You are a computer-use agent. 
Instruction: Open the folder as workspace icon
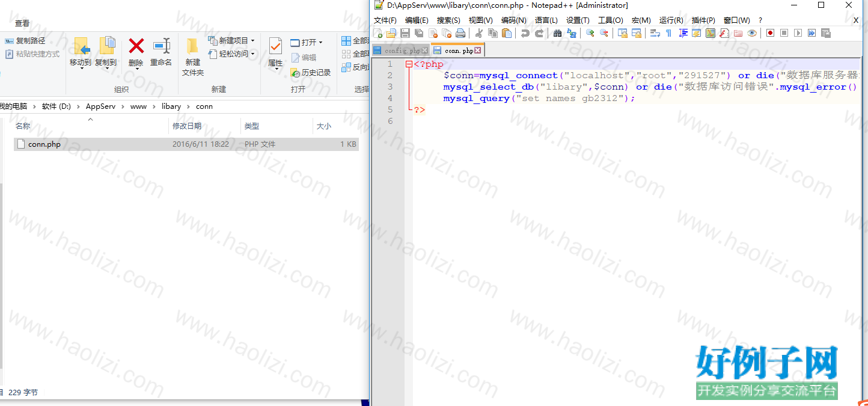coord(738,33)
